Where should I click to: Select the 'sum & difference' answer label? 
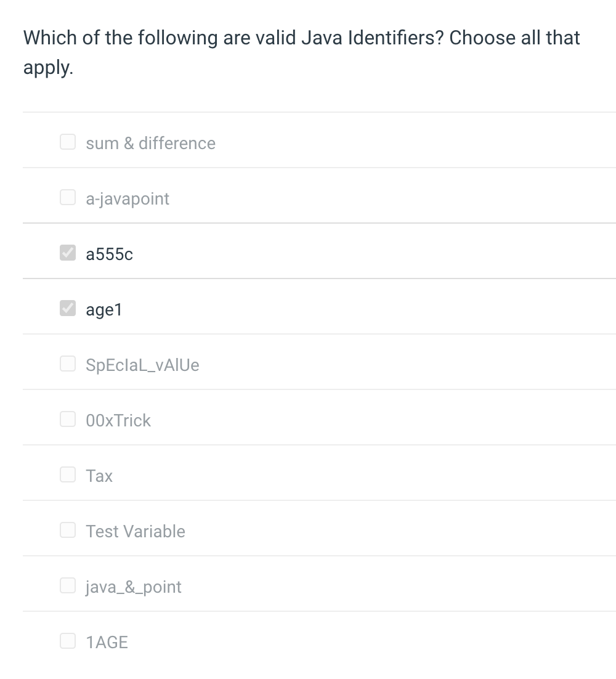[151, 143]
